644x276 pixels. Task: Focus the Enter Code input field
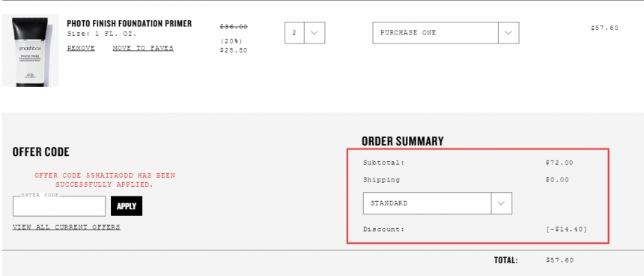(59, 206)
